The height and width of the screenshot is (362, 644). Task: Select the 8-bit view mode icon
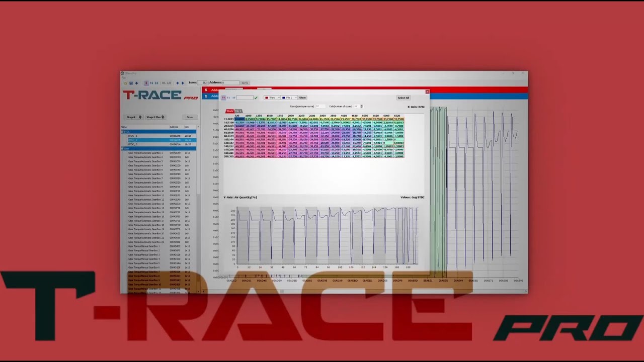click(146, 83)
